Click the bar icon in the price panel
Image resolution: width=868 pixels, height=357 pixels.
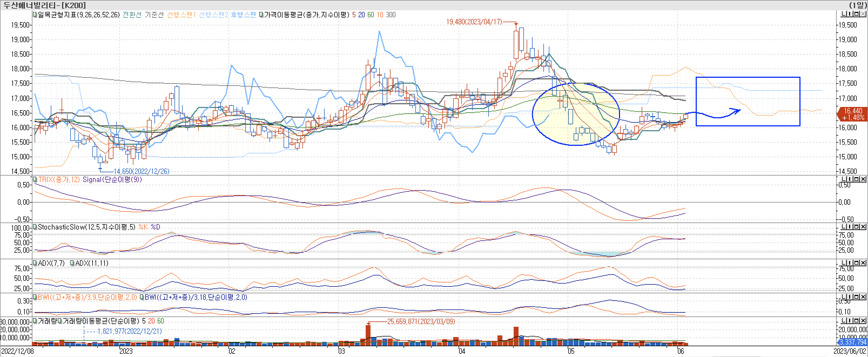(850, 14)
